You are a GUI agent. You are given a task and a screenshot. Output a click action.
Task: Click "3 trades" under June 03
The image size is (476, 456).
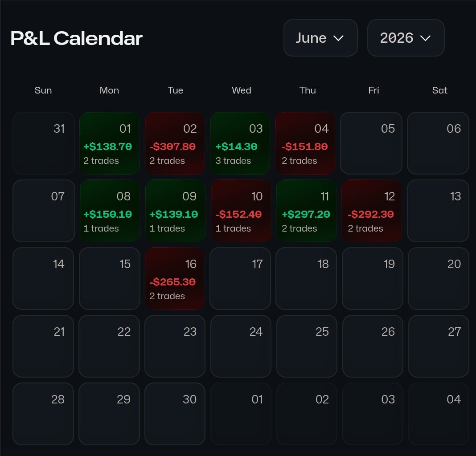(x=233, y=161)
